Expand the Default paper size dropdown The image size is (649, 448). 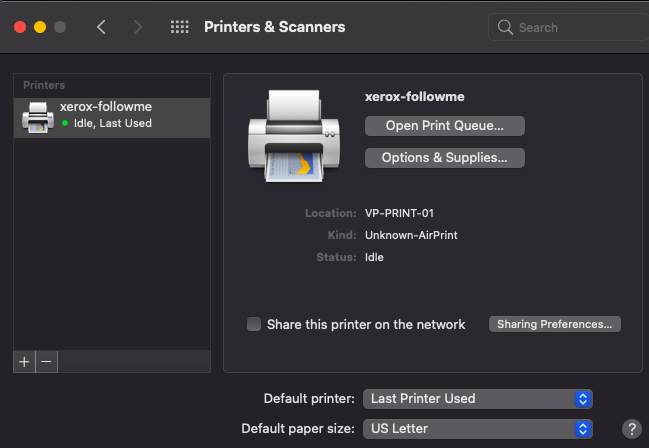coord(478,428)
